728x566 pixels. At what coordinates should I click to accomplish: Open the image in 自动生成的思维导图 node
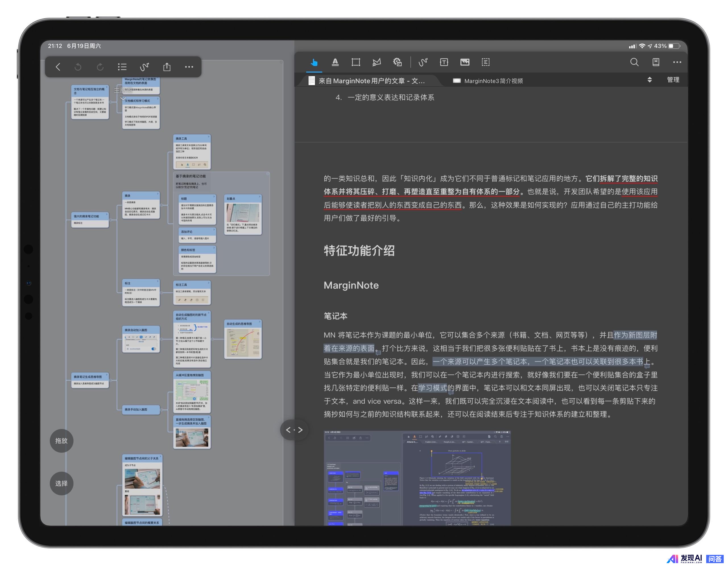(243, 343)
